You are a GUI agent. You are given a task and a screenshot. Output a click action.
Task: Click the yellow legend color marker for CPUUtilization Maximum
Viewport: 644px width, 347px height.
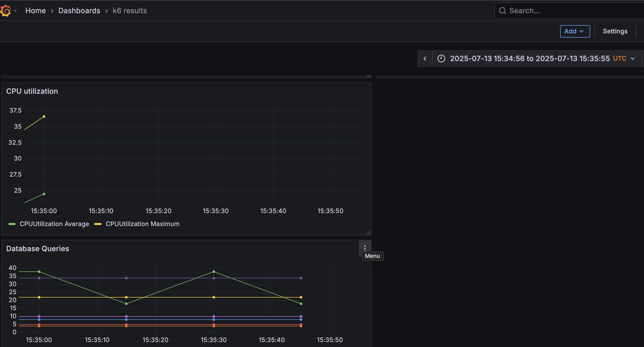[98, 224]
